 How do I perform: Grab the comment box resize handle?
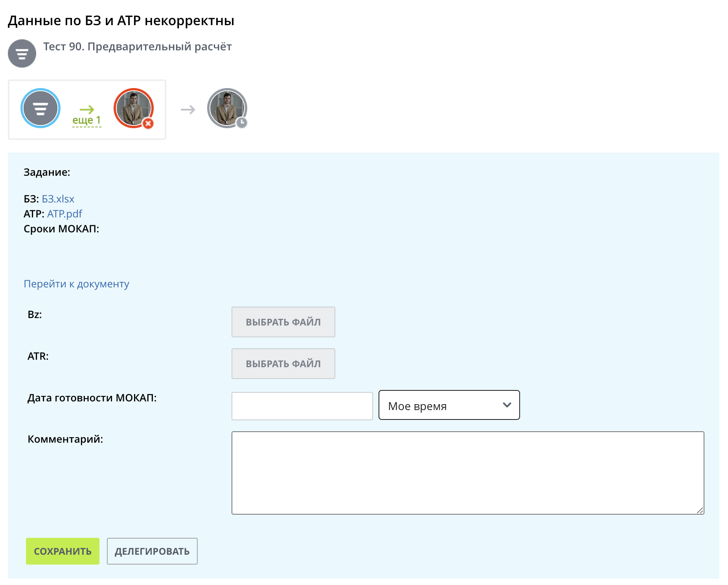point(700,510)
